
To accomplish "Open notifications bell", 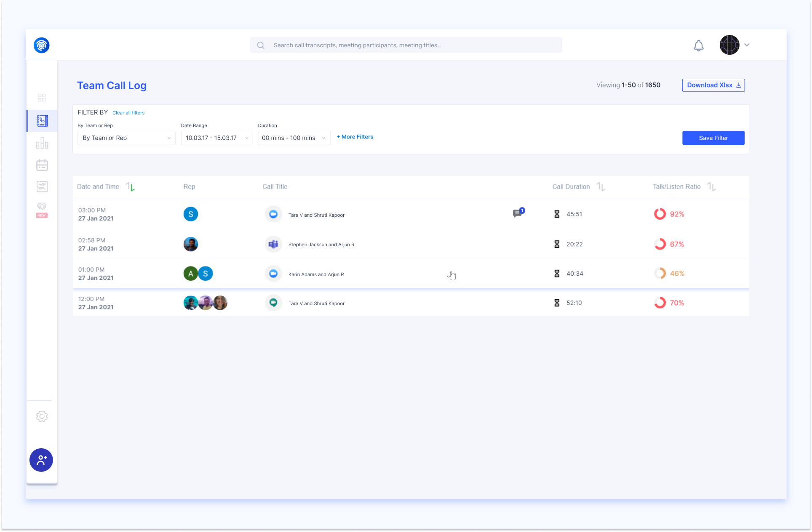I will [x=699, y=45].
